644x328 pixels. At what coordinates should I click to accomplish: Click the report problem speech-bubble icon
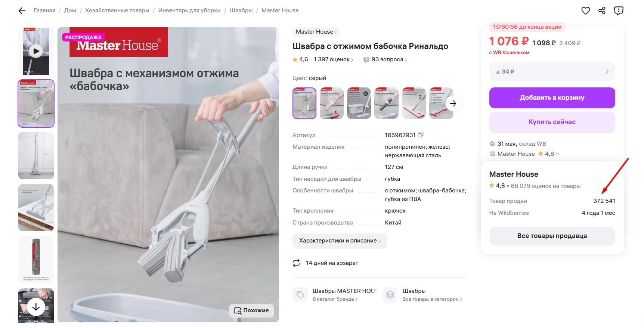(x=619, y=11)
